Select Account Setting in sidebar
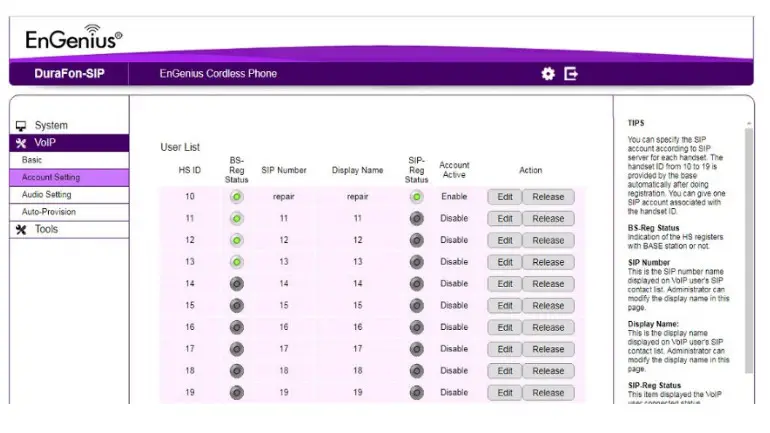This screenshot has height=433, width=770. [69, 177]
